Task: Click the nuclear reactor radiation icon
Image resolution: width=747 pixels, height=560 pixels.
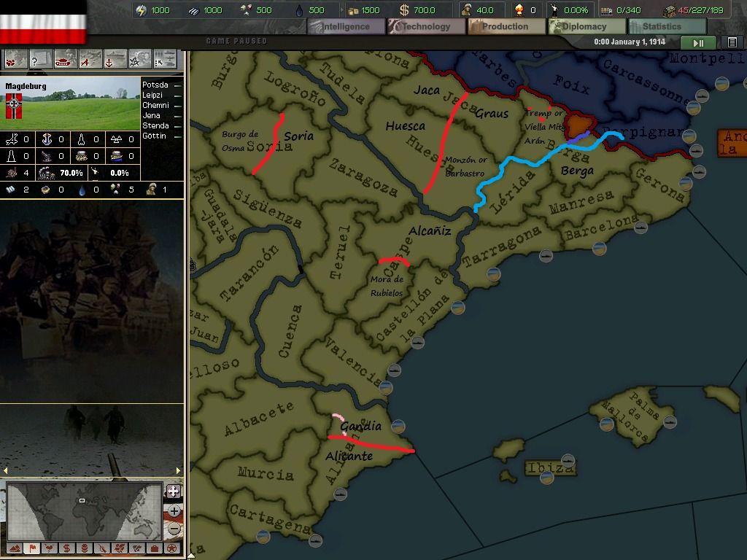Action: pyautogui.click(x=117, y=139)
